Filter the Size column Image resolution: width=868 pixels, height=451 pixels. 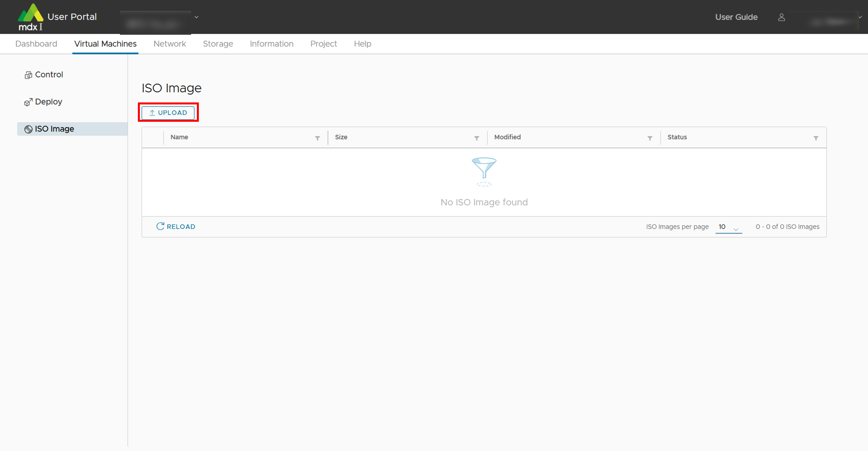pos(476,138)
